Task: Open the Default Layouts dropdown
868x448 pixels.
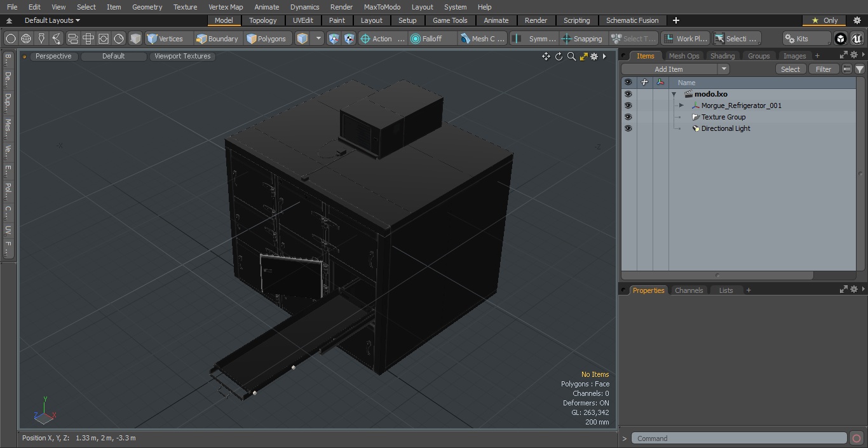Action: coord(52,20)
